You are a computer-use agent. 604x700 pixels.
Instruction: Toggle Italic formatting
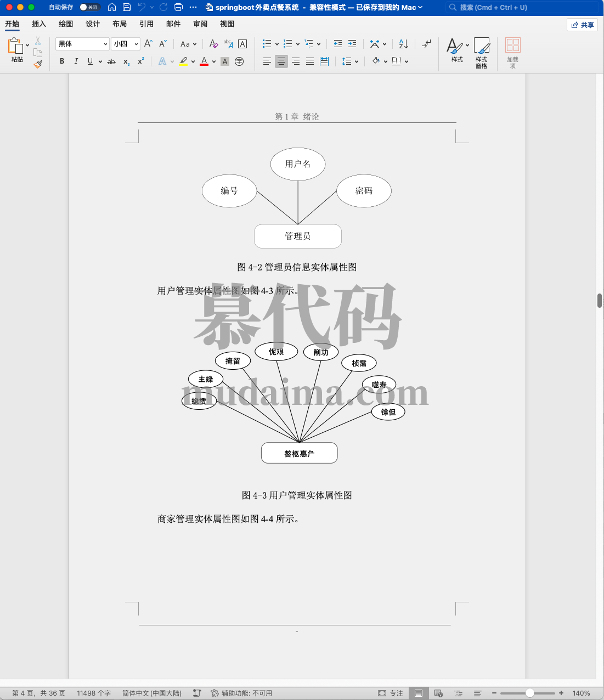tap(76, 61)
